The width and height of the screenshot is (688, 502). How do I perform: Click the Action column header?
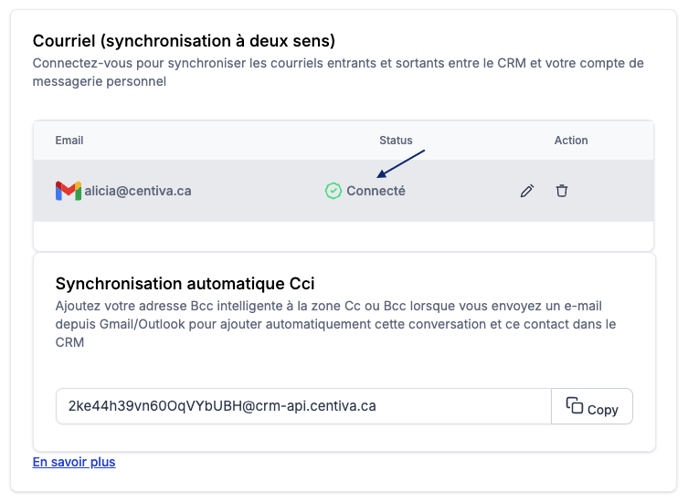point(571,140)
